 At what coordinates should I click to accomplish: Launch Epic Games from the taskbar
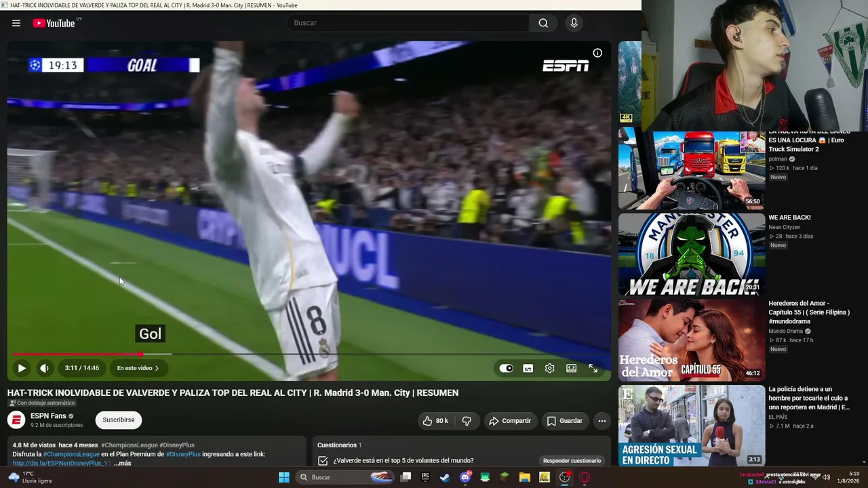pos(425,477)
